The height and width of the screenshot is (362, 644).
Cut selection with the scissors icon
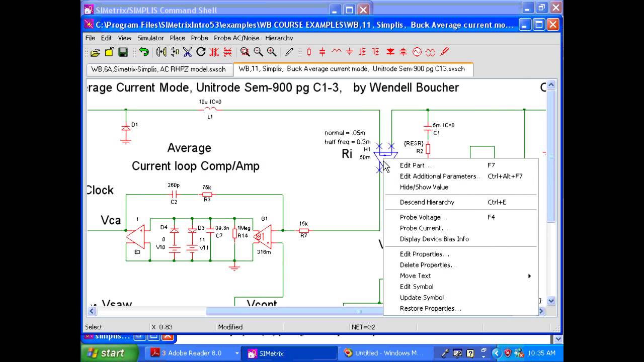tap(188, 52)
